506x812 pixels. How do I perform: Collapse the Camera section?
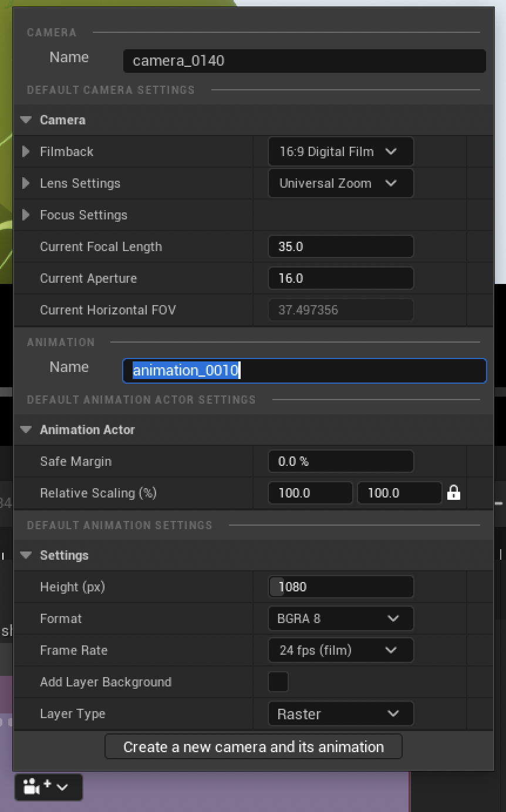[x=26, y=120]
